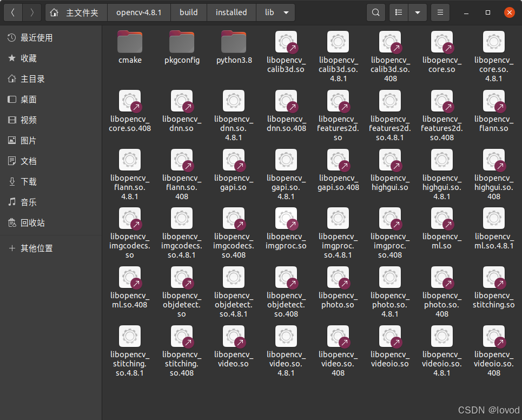Select libopencv_dnn.so symlink icon

point(182,101)
